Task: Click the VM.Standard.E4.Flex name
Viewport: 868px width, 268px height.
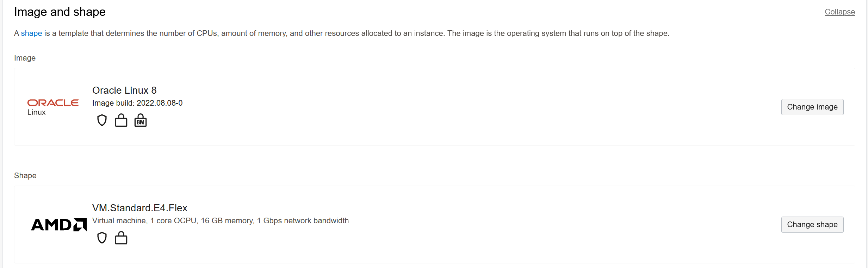Action: coord(140,208)
